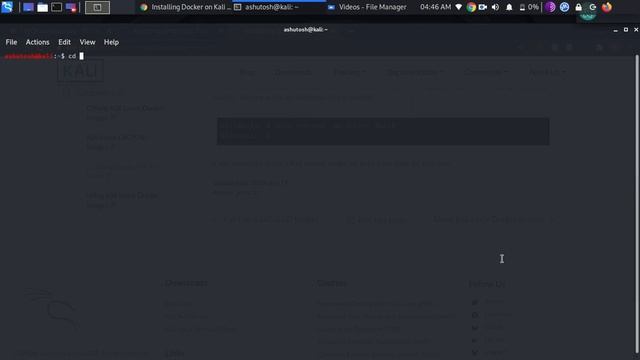Click the Chrome tray icon

[x=471, y=7]
